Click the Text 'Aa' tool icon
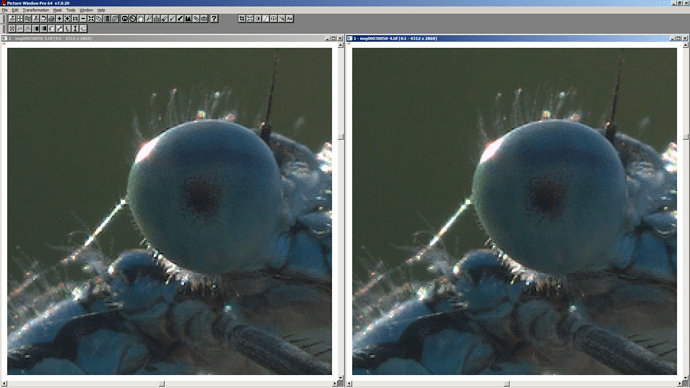 click(x=289, y=18)
